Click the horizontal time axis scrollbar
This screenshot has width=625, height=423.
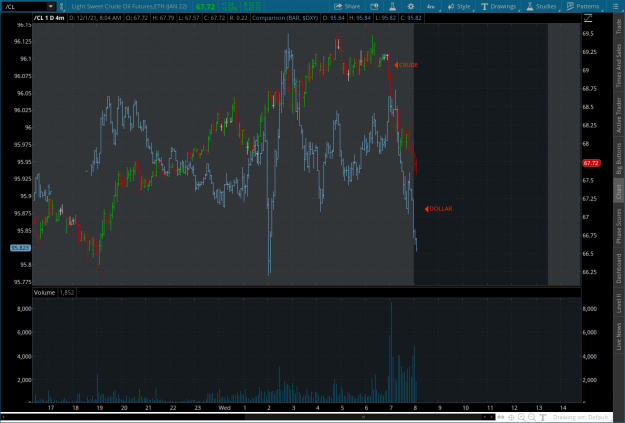tap(363, 417)
